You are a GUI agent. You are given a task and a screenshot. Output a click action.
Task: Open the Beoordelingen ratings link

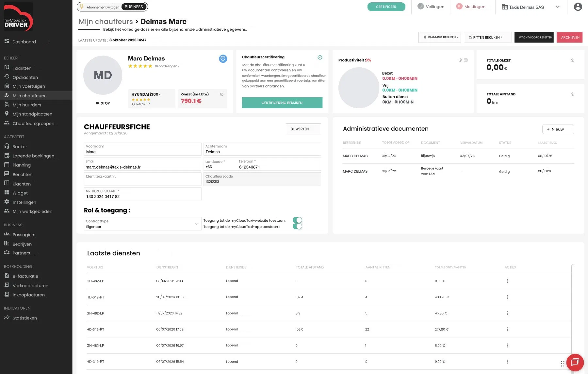pos(167,66)
